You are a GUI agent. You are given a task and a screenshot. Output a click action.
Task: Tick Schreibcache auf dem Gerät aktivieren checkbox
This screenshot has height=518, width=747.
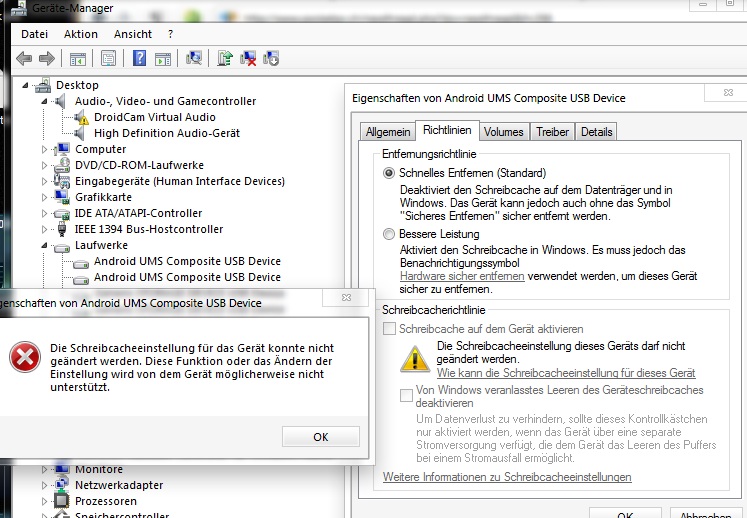click(x=389, y=329)
